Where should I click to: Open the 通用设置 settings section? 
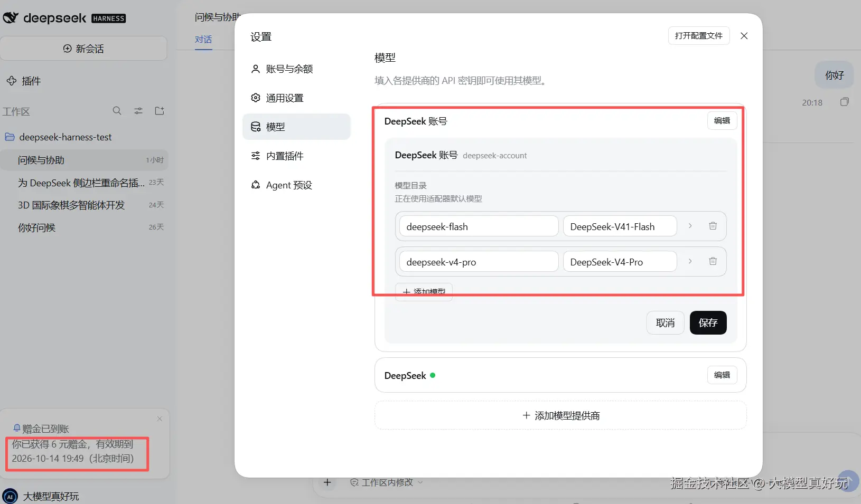coord(296,98)
